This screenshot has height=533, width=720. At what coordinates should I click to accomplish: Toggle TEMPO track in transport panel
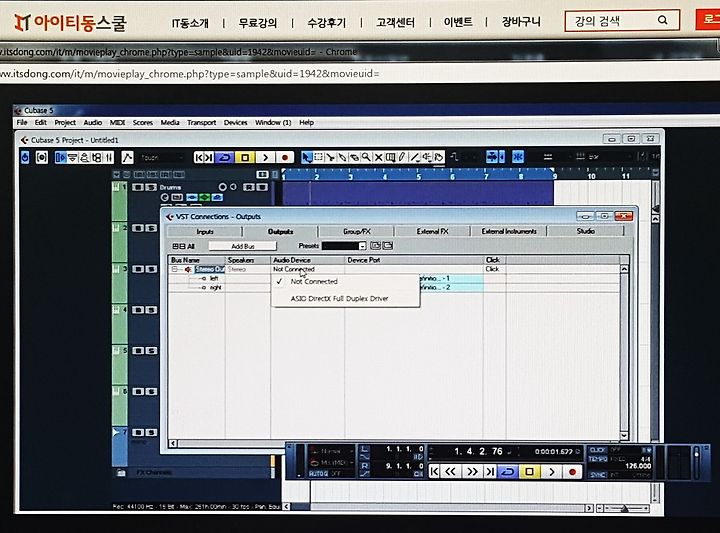tap(597, 459)
